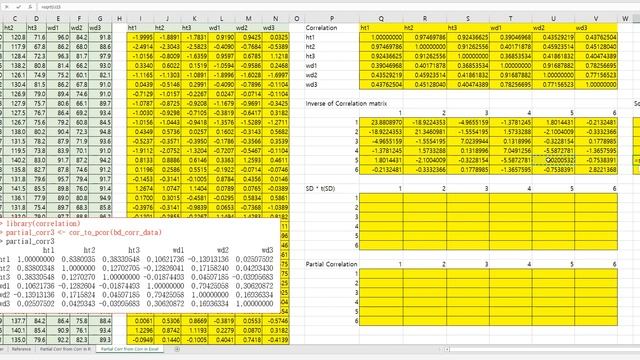Select column C header

click(x=15, y=18)
